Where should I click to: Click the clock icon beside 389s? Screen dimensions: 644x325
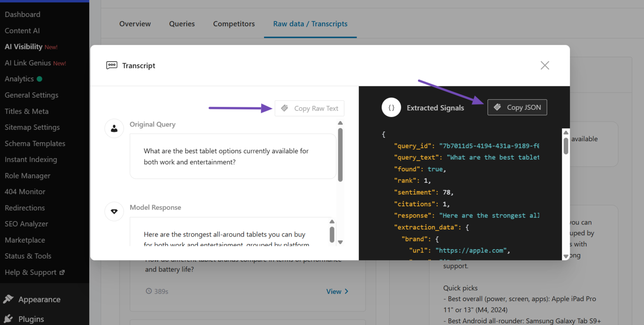(x=148, y=291)
